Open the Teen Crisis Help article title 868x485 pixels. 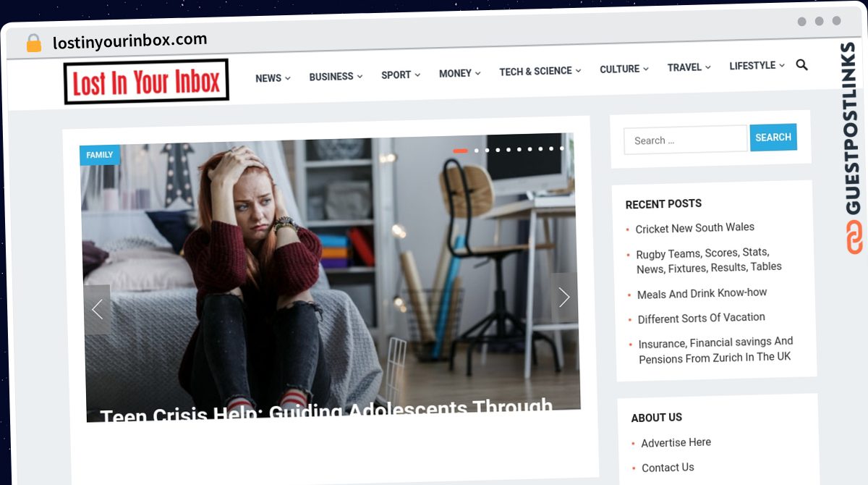click(326, 411)
